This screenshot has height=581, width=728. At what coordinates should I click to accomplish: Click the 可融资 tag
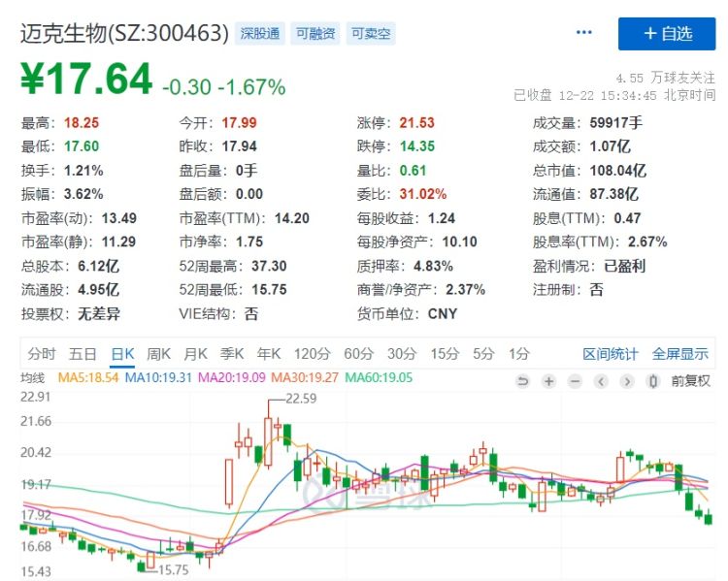pos(315,34)
